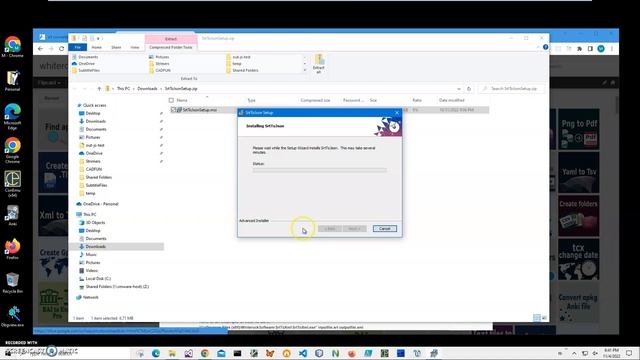Choose temp extract destination in ribbon
The height and width of the screenshot is (360, 640).
[234, 64]
